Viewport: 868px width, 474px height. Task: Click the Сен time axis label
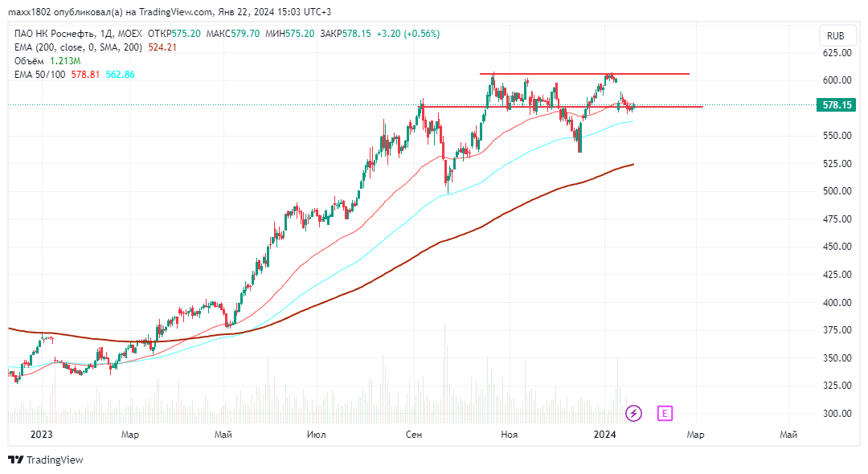[414, 435]
